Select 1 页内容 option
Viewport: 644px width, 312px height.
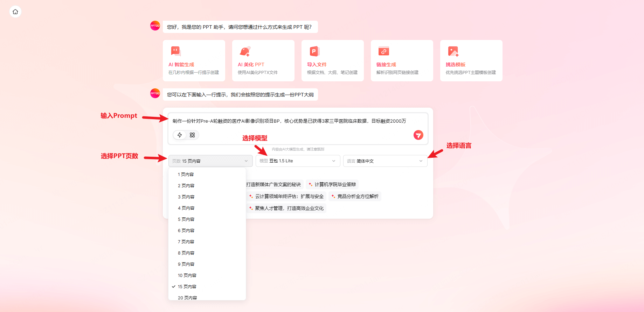tap(207, 174)
